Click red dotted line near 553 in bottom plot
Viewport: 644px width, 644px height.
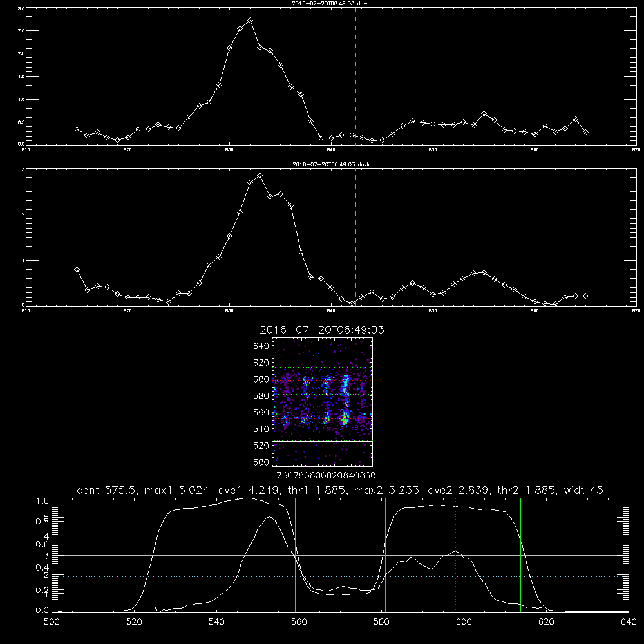(x=270, y=556)
